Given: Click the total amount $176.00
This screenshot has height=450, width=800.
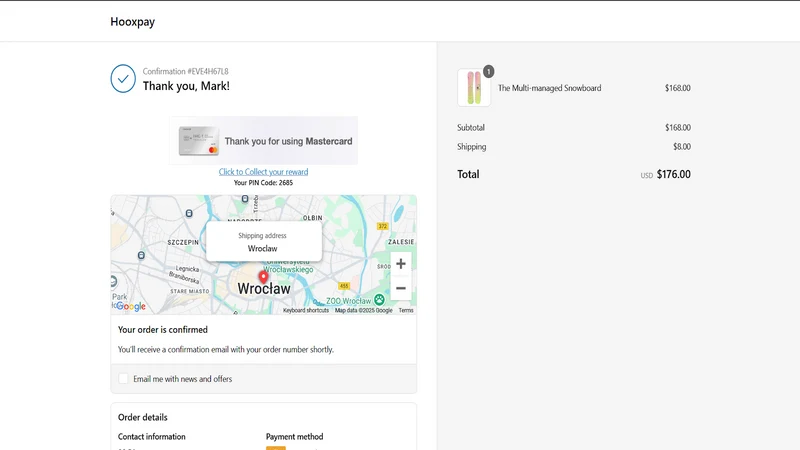Looking at the screenshot, I should pyautogui.click(x=673, y=174).
